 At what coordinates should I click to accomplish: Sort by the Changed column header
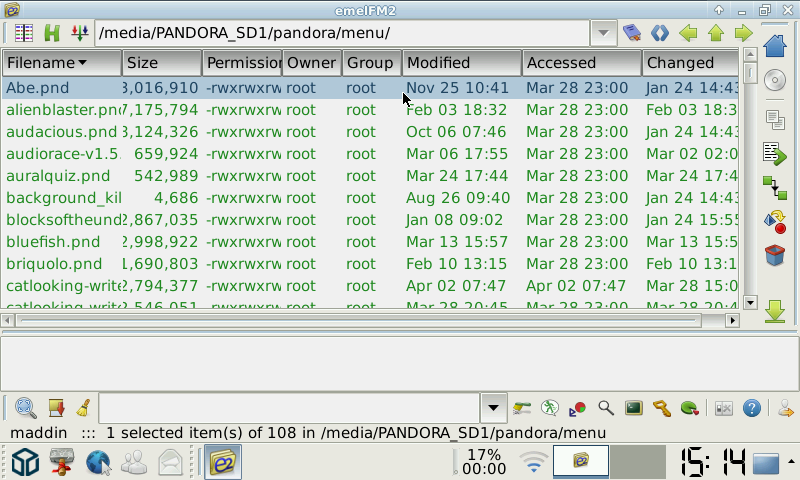tap(690, 63)
